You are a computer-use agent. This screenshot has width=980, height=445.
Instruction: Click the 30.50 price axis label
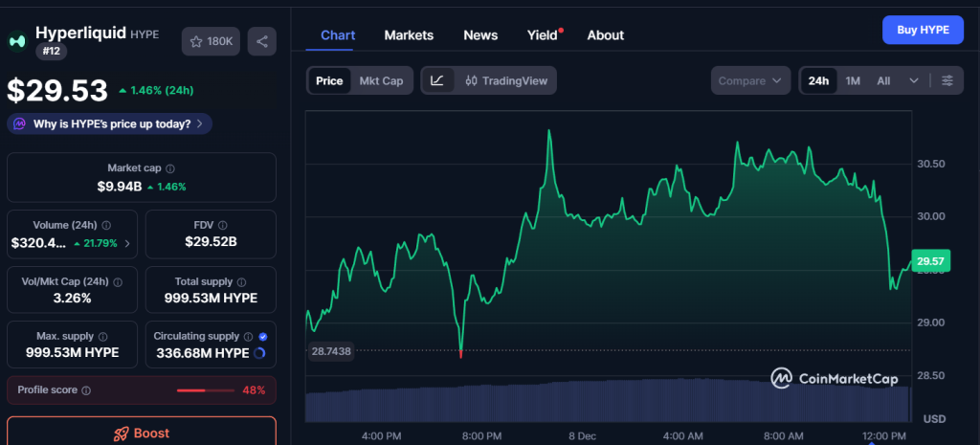pyautogui.click(x=930, y=164)
